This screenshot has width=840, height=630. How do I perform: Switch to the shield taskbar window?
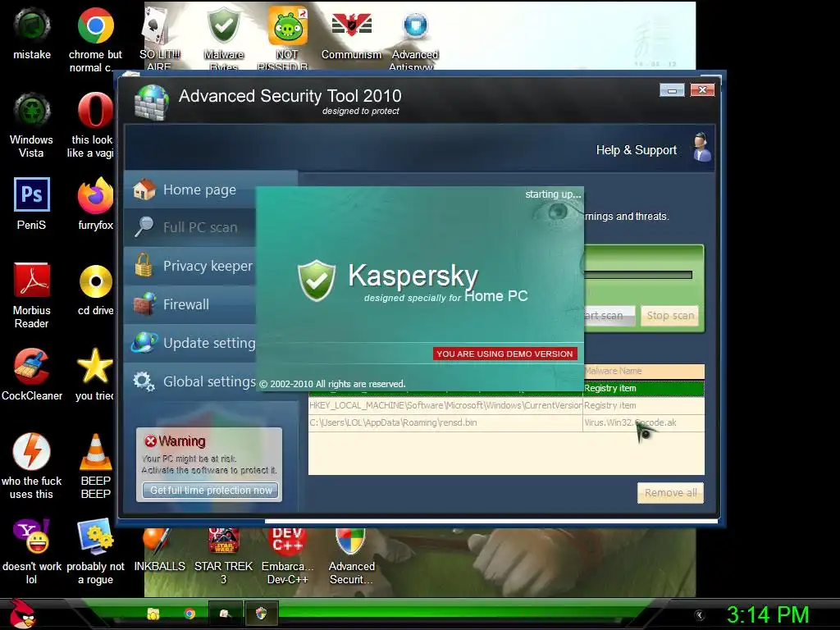point(262,614)
